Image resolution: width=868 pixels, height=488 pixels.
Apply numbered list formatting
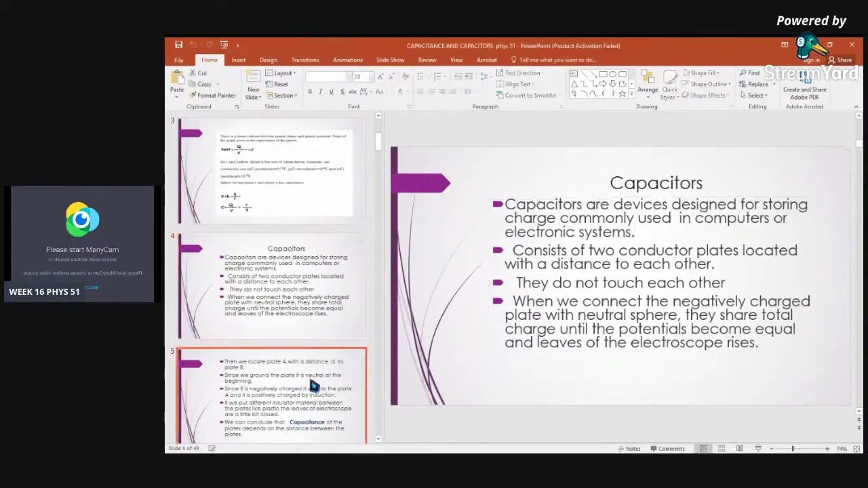(x=438, y=76)
